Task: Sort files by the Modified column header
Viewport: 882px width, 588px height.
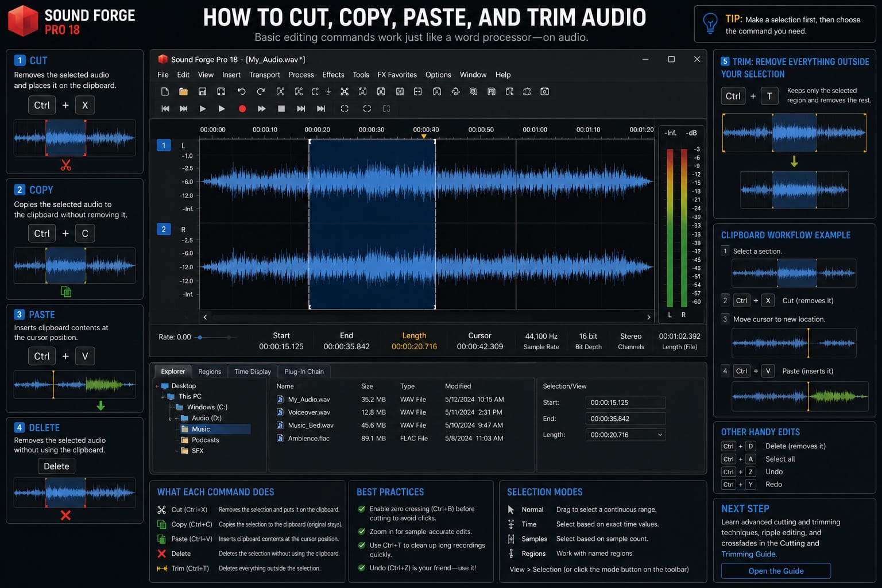Action: 458,386
